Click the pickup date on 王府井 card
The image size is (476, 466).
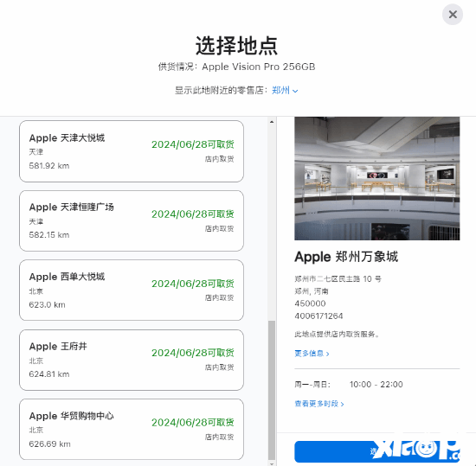pos(193,353)
